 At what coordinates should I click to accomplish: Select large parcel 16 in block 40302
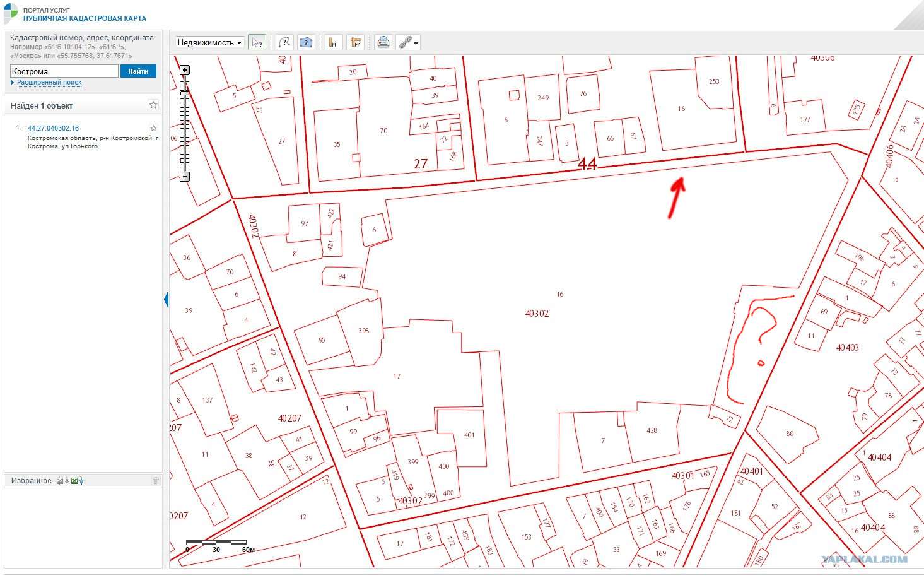click(x=559, y=294)
